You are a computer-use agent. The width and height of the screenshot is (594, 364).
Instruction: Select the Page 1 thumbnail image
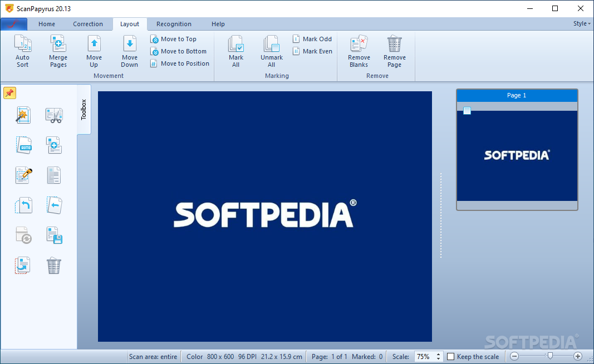pos(517,156)
